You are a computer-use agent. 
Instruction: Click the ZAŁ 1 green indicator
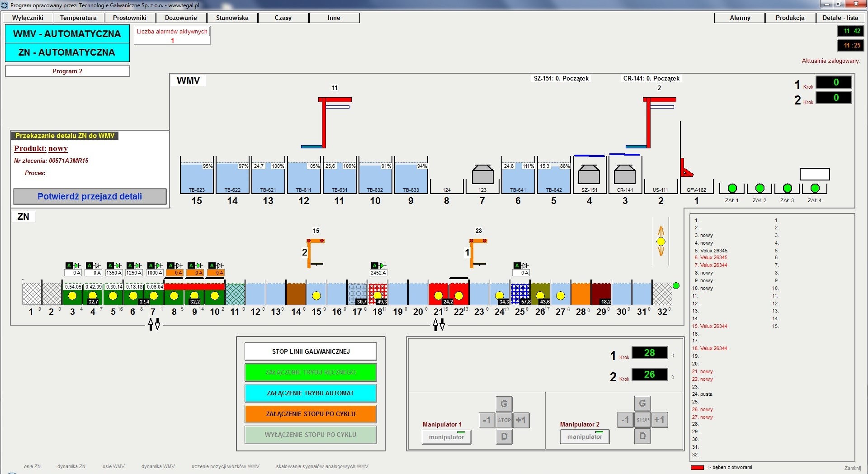click(x=732, y=188)
